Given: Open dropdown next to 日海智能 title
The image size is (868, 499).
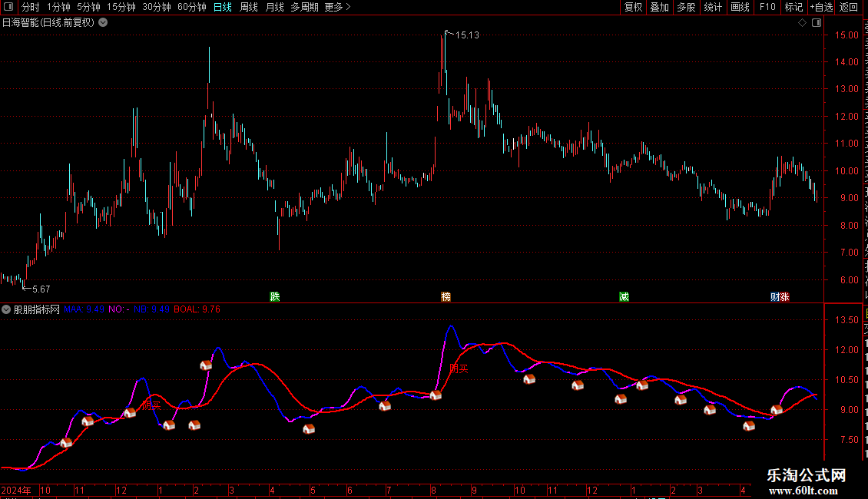Looking at the screenshot, I should [x=103, y=23].
